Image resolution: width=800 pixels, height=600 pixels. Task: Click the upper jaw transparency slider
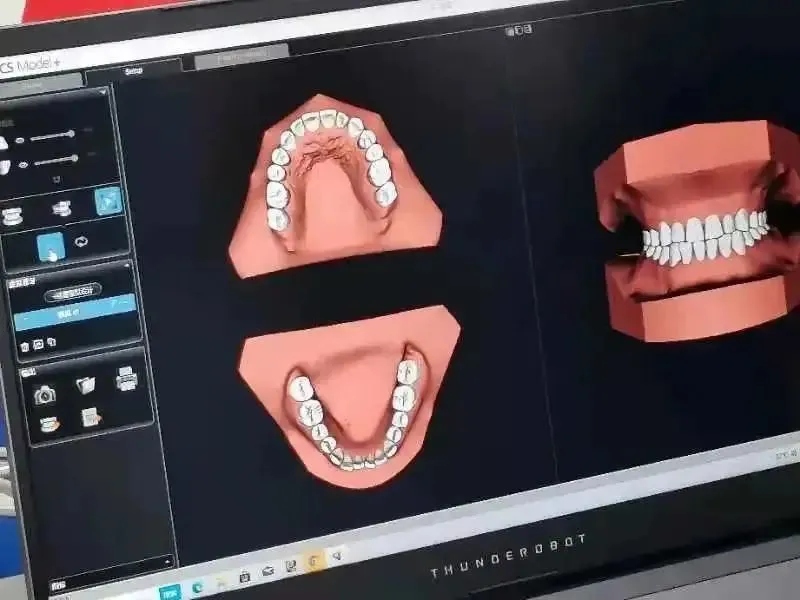[52, 135]
